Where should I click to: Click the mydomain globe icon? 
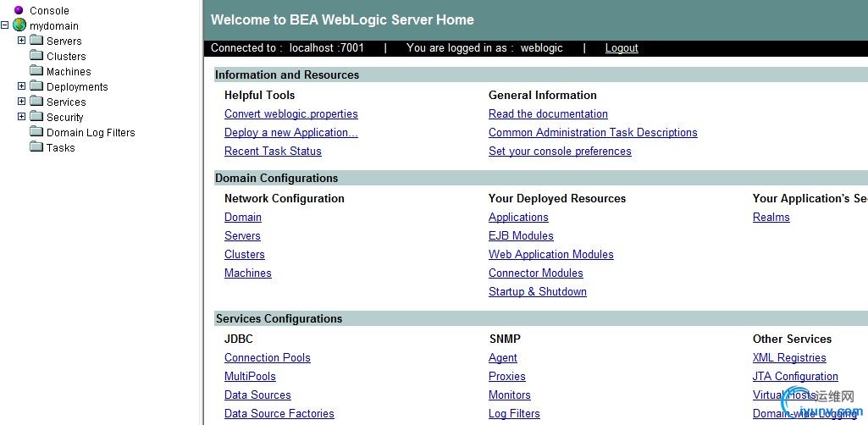pyautogui.click(x=19, y=25)
